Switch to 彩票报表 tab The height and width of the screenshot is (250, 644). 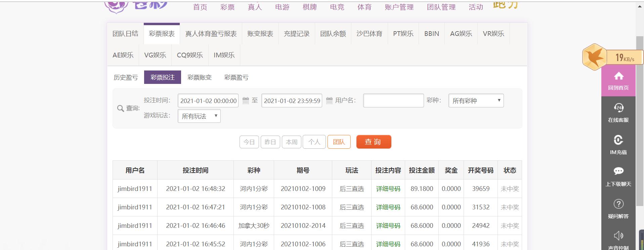162,34
